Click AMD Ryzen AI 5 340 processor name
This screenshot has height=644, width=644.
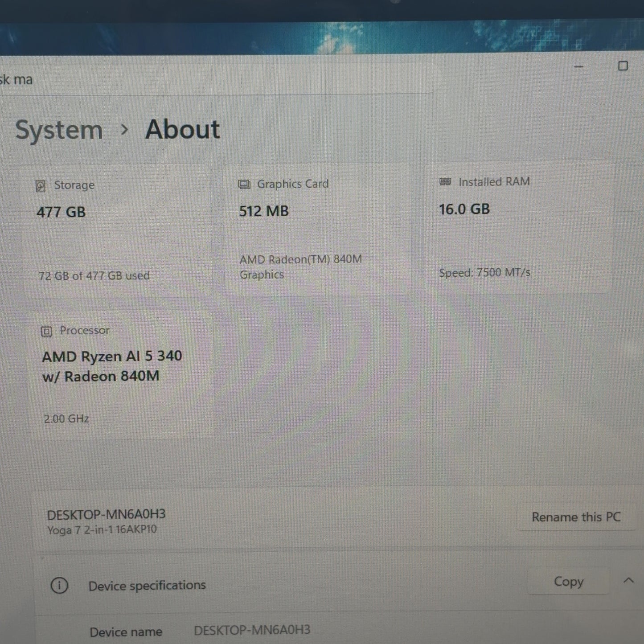[x=112, y=366]
